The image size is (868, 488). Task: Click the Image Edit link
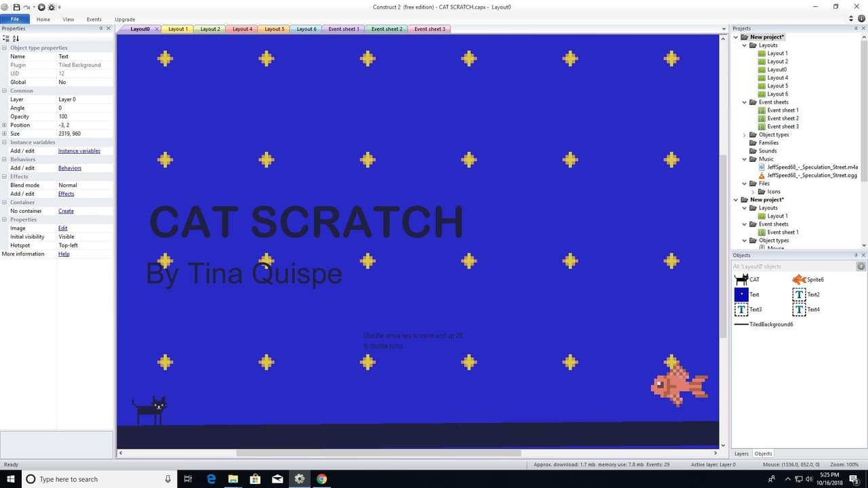pos(62,228)
